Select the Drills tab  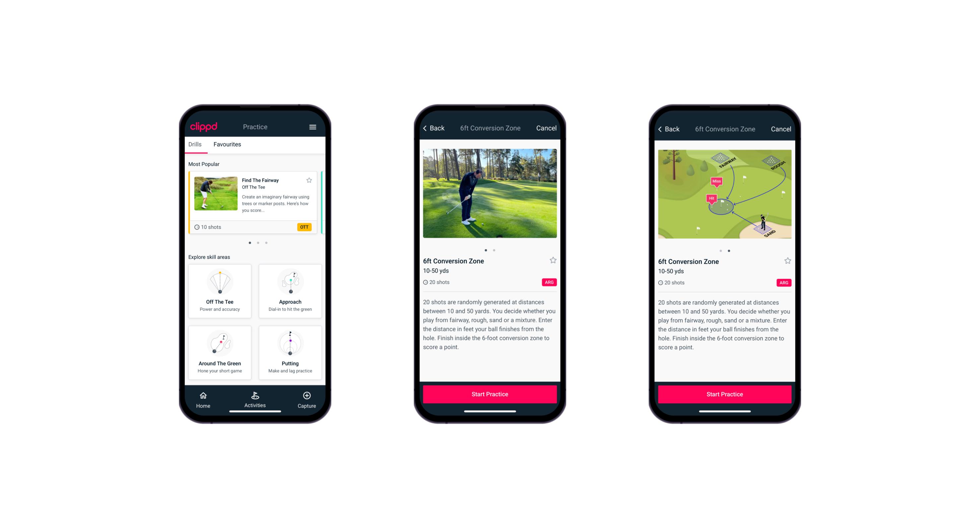[x=195, y=144]
